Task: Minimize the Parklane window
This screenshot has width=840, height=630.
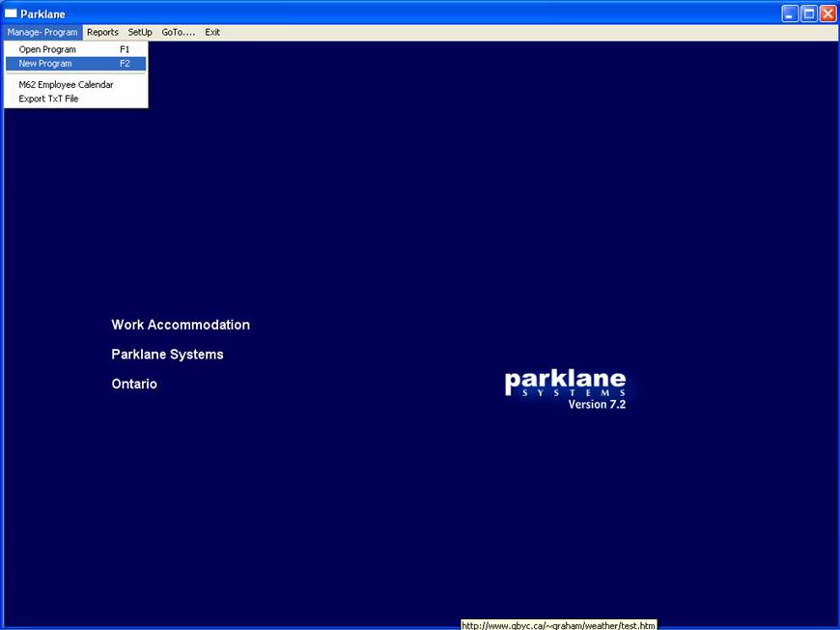Action: coord(790,14)
